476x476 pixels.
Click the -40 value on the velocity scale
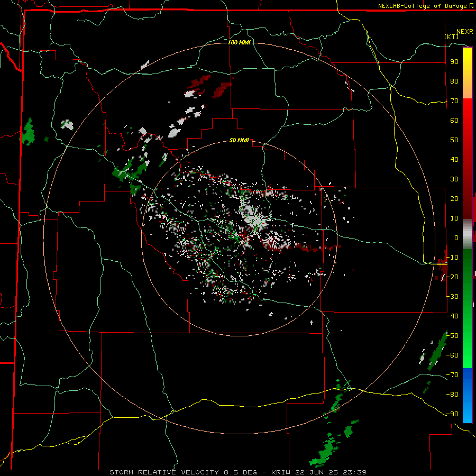452,316
